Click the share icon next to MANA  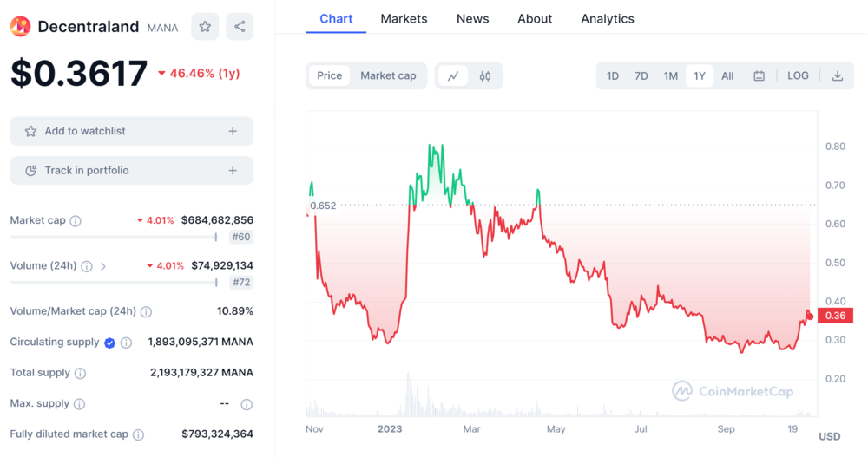click(240, 27)
